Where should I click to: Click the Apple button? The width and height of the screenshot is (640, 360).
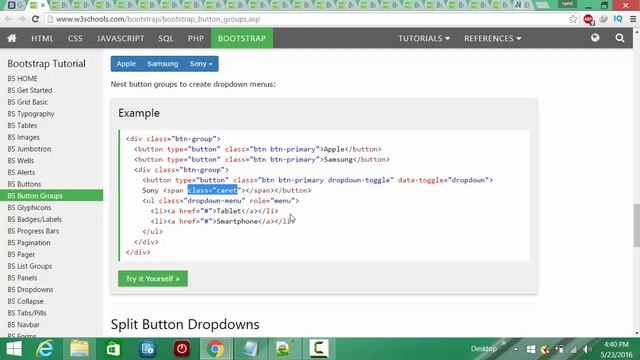pos(126,64)
